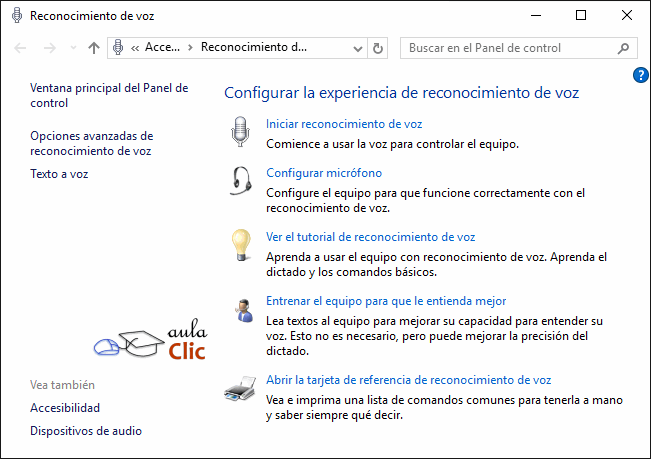
Task: Click the light bulb tutorial icon
Action: point(240,245)
